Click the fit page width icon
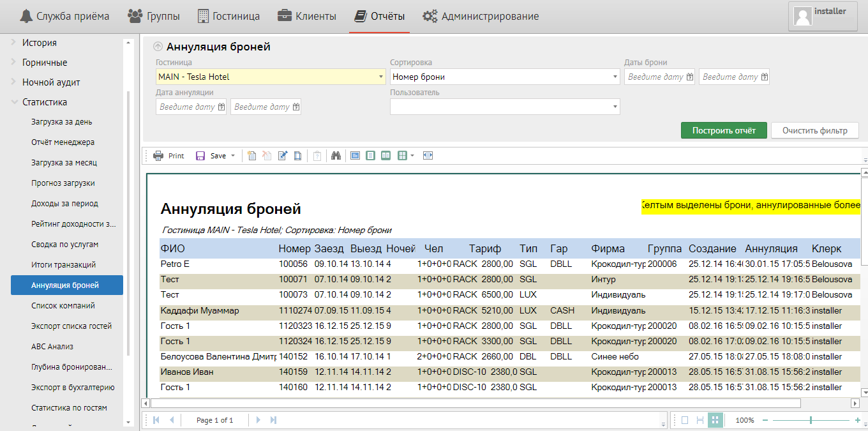Image resolution: width=868 pixels, height=431 pixels. (428, 156)
